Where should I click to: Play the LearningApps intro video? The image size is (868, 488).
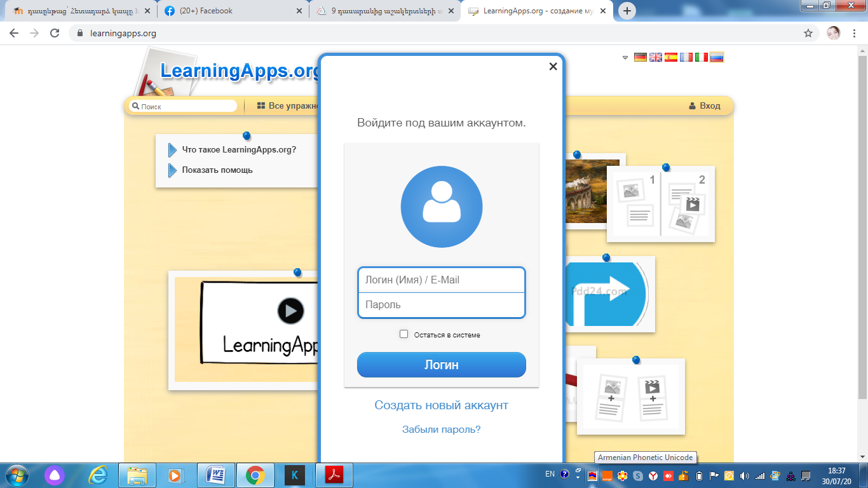290,311
